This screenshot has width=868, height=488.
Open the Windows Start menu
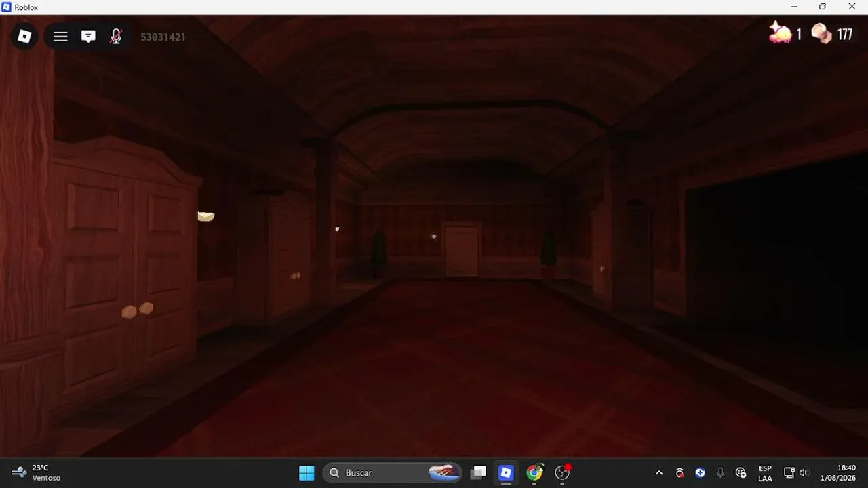point(307,472)
